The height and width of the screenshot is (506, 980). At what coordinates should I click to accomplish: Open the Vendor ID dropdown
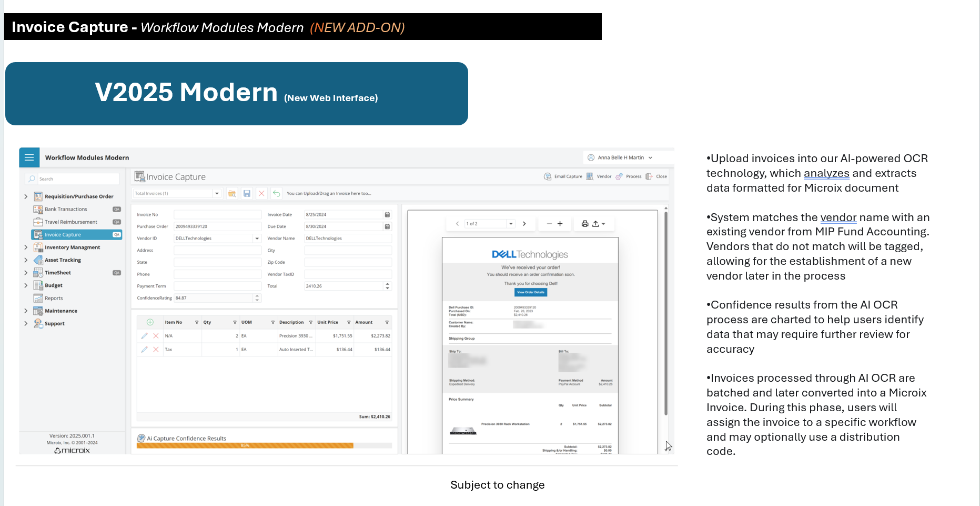point(257,239)
